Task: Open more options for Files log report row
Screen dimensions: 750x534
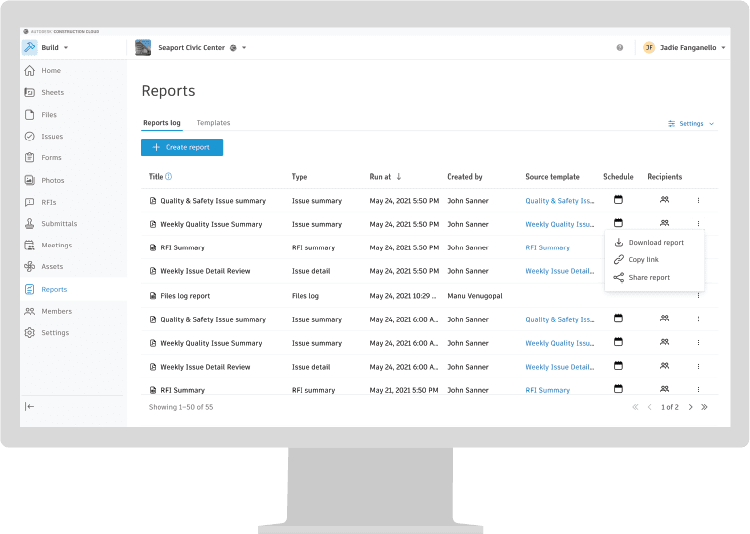Action: coord(698,296)
